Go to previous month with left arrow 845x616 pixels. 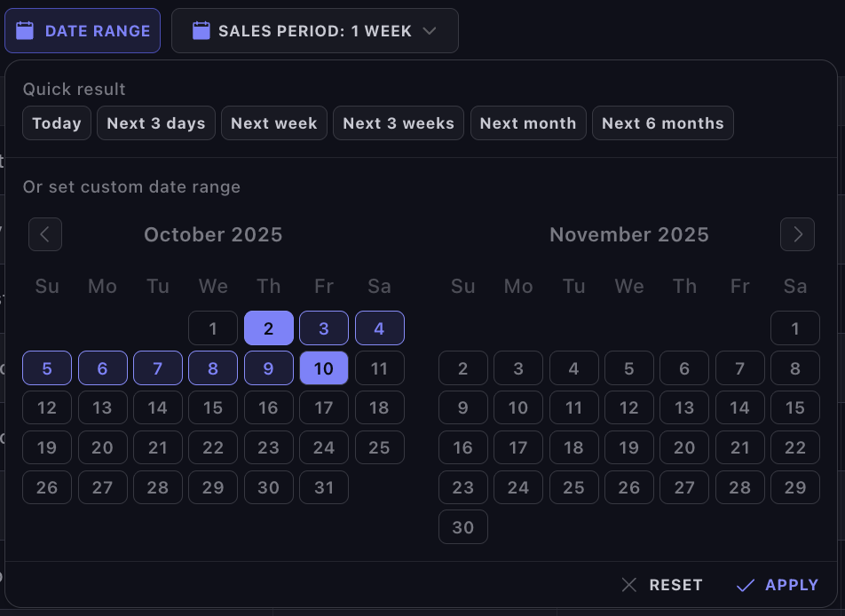45,234
